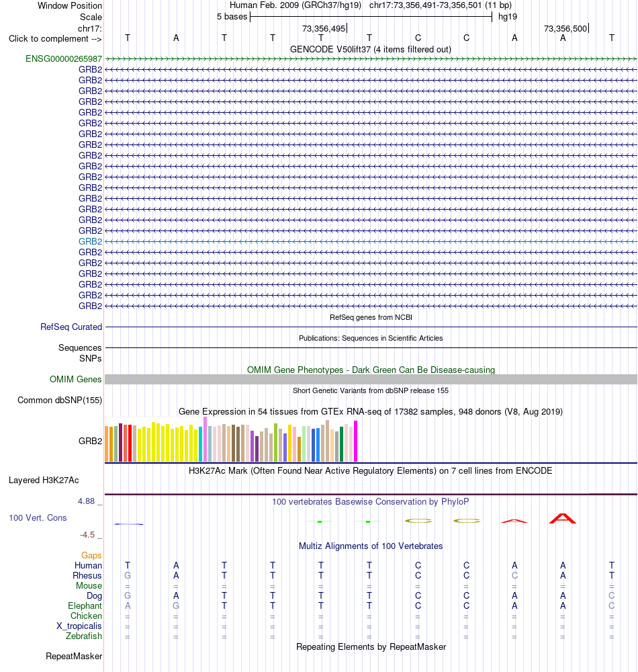Click the SNPs track label
This screenshot has height=672, width=638.
point(91,358)
